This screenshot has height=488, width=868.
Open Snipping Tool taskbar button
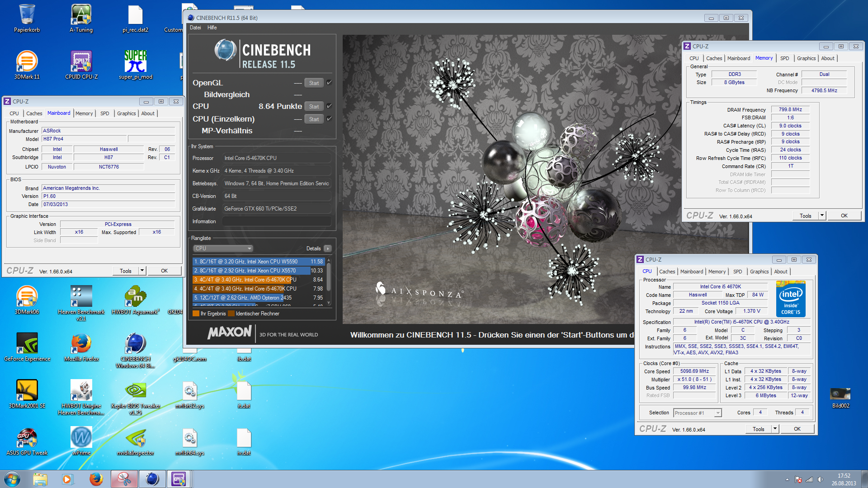pyautogui.click(x=124, y=479)
